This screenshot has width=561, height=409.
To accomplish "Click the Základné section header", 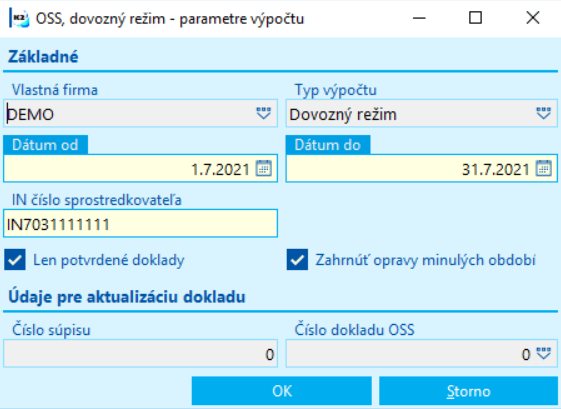I will [43, 57].
